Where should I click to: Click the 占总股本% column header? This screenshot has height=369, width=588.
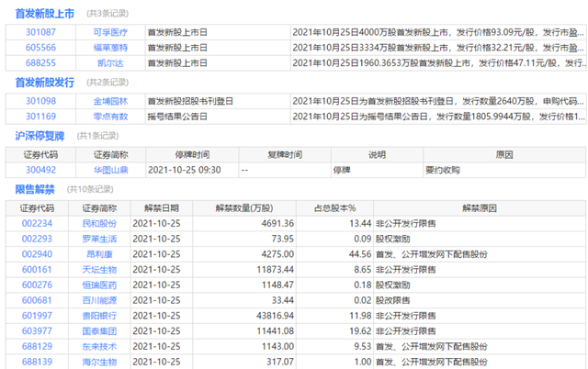pyautogui.click(x=334, y=208)
